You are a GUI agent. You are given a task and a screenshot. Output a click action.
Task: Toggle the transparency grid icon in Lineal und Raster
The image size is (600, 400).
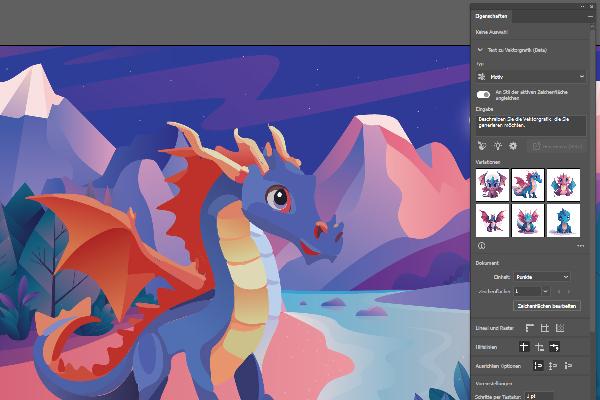coord(560,328)
